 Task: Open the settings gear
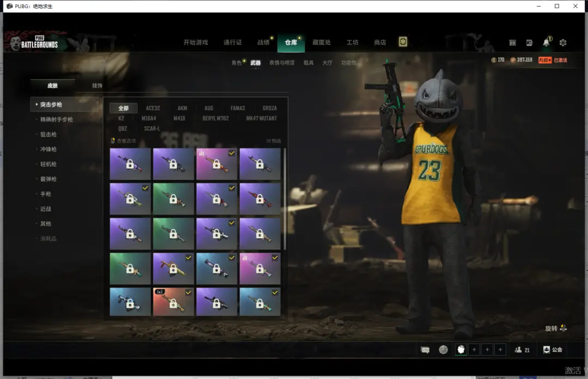pyautogui.click(x=563, y=43)
